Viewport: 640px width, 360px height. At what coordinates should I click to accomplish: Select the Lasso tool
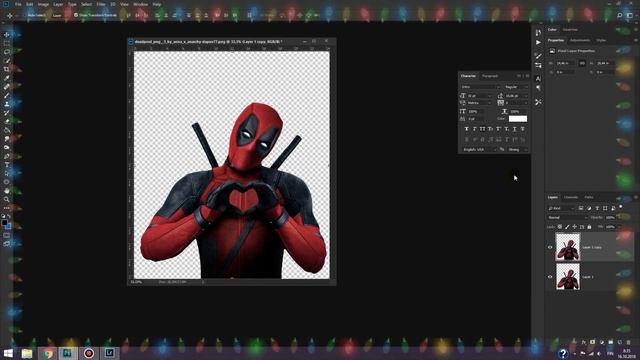point(7,52)
